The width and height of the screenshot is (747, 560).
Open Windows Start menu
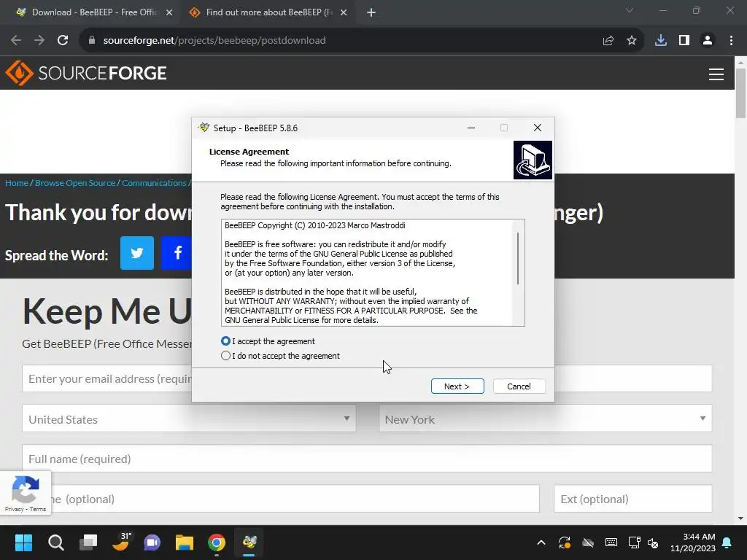(23, 542)
